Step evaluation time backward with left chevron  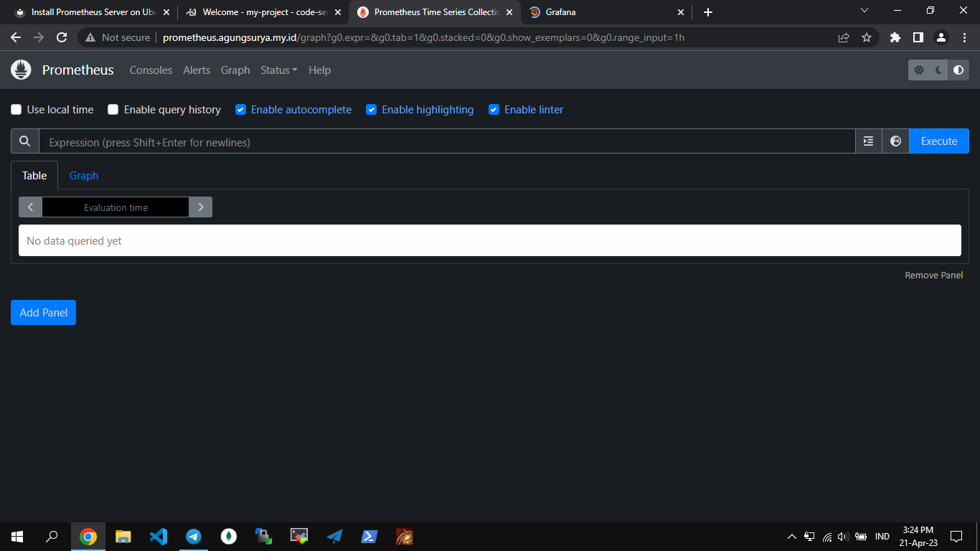pos(30,207)
